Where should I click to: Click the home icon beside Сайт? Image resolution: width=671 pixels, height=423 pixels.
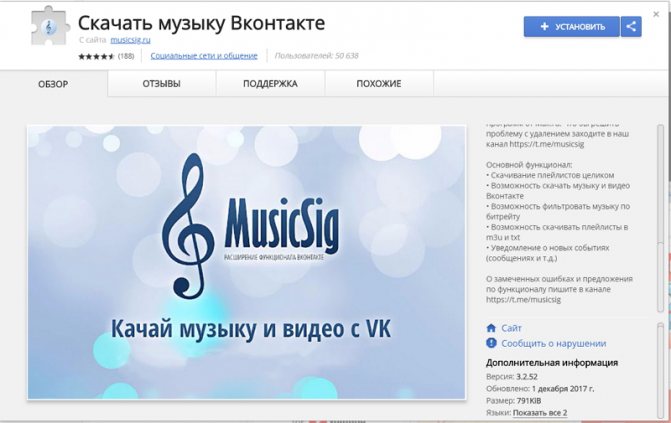pos(491,328)
